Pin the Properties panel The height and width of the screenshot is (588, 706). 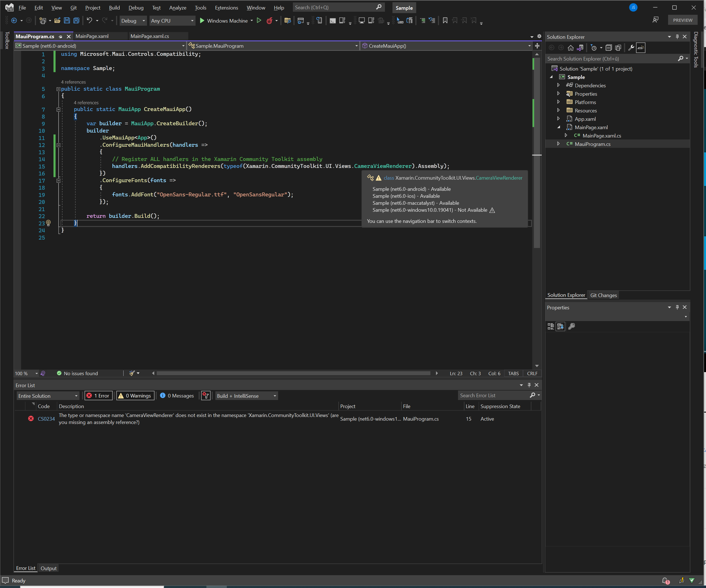coord(677,307)
